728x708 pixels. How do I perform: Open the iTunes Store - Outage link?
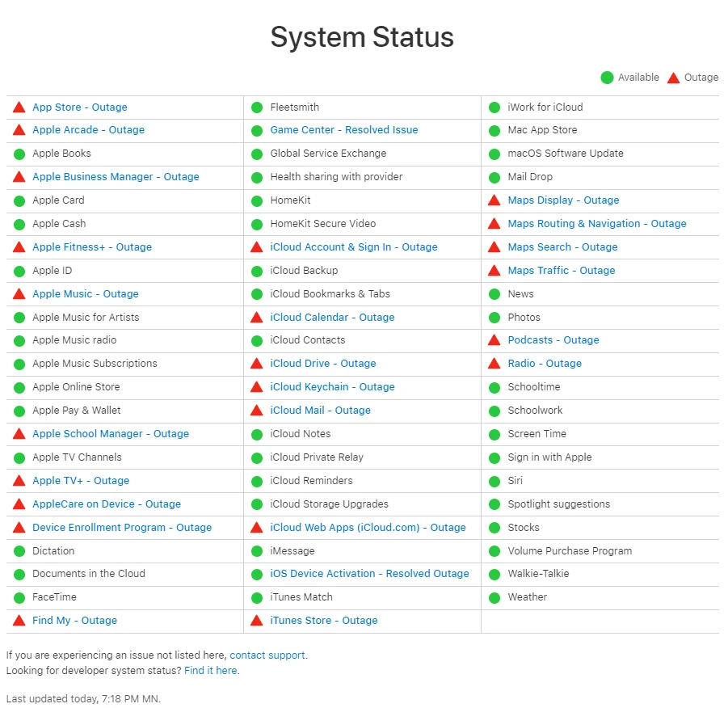(324, 621)
